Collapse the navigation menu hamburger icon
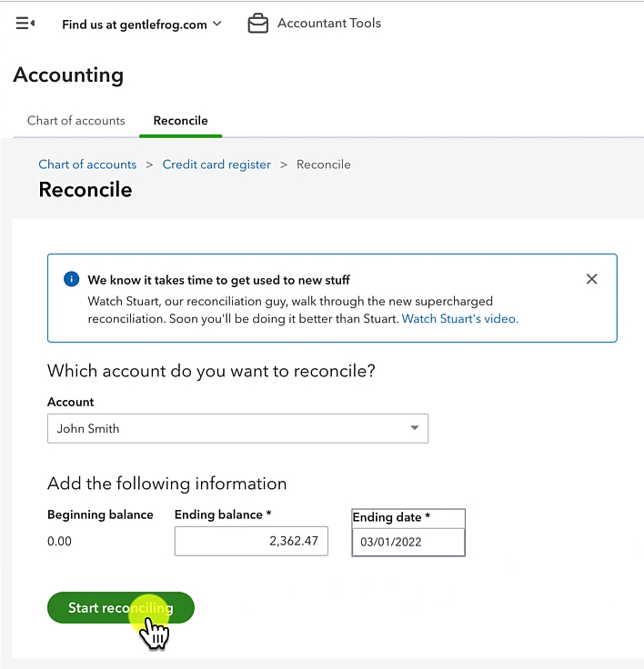This screenshot has height=669, width=644. pyautogui.click(x=25, y=23)
